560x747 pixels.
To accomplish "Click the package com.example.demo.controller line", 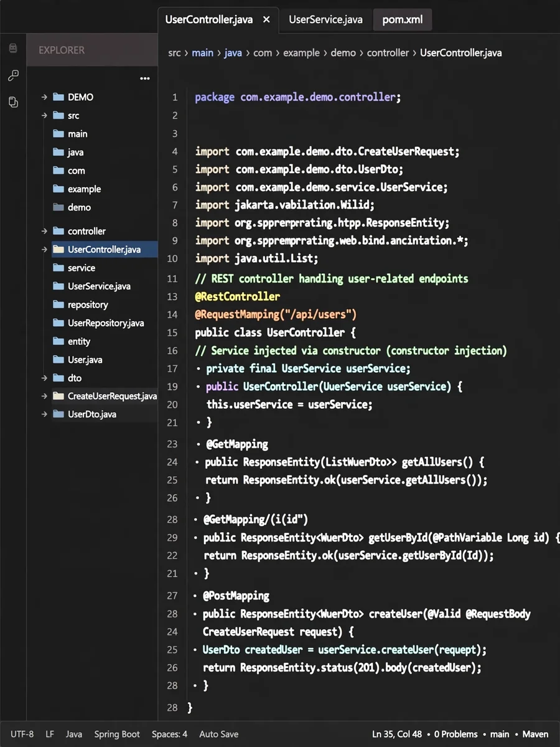I will pos(298,97).
